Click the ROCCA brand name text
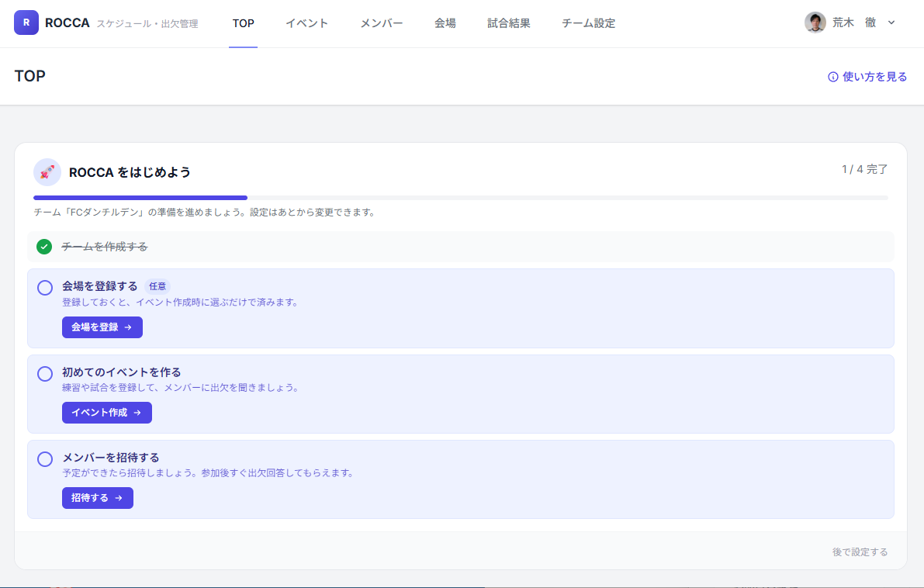Screen dimensions: 924x588 pyautogui.click(x=67, y=23)
